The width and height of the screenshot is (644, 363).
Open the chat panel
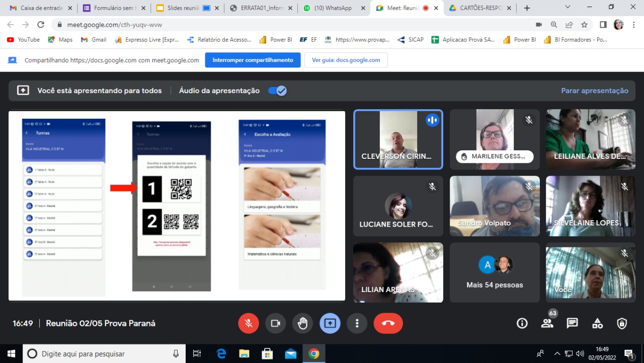[572, 323]
